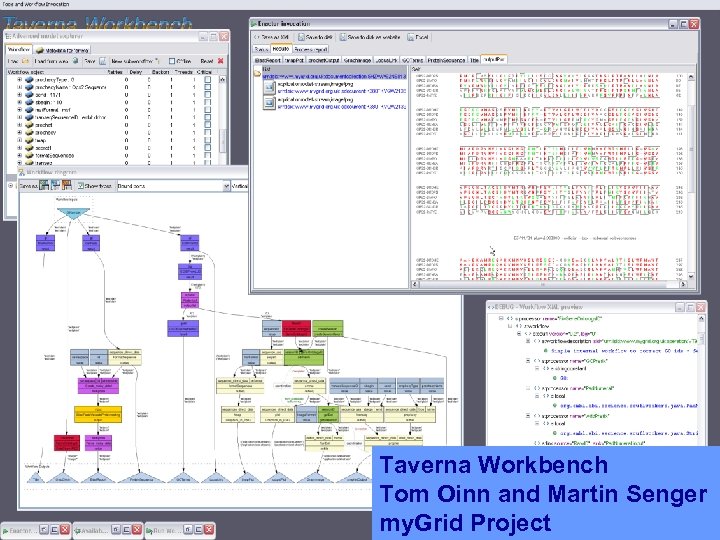Select the first image/png result icon
720x540 pixels.
pos(270,87)
